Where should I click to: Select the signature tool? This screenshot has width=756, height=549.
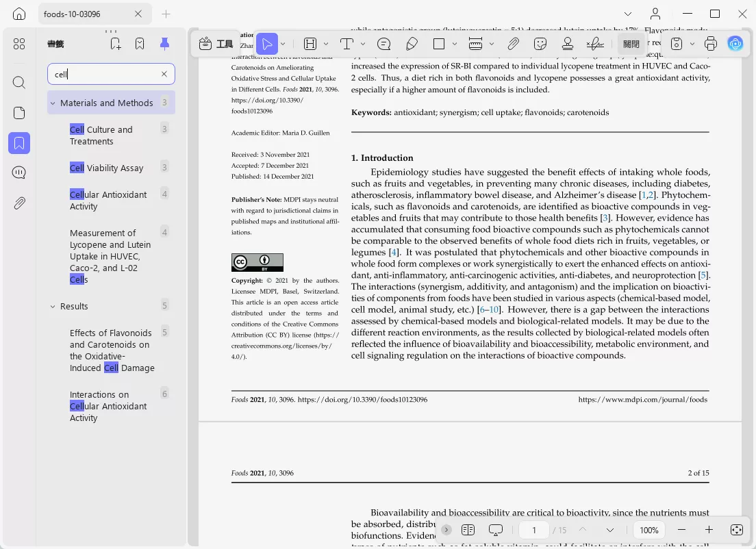pyautogui.click(x=595, y=44)
